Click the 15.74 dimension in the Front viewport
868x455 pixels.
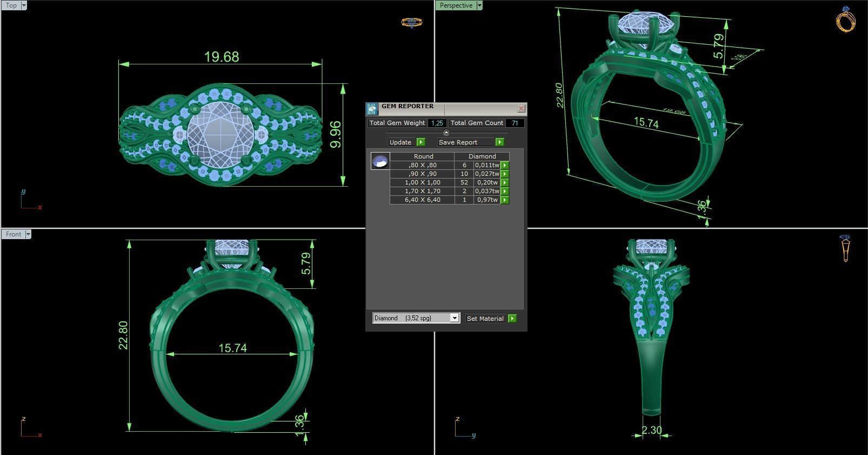(233, 348)
